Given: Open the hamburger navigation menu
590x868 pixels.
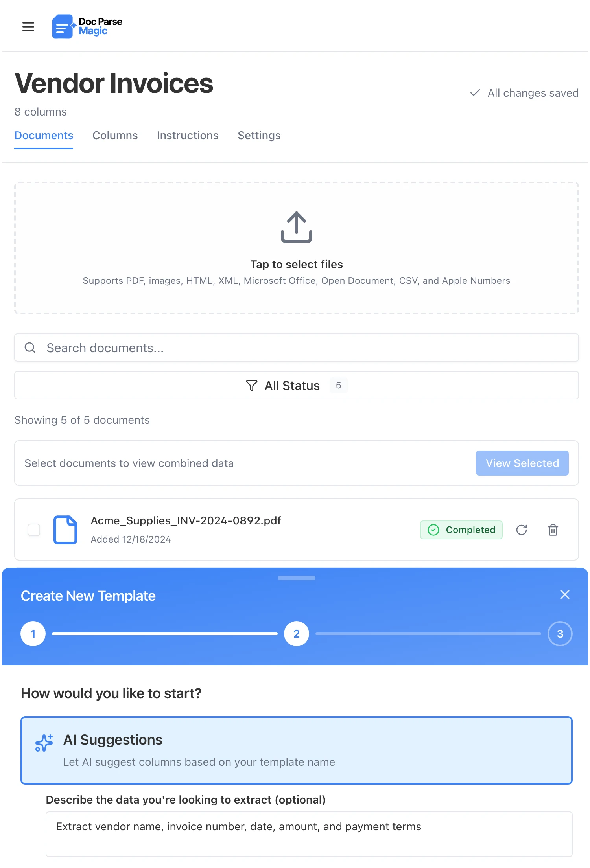Looking at the screenshot, I should (28, 26).
